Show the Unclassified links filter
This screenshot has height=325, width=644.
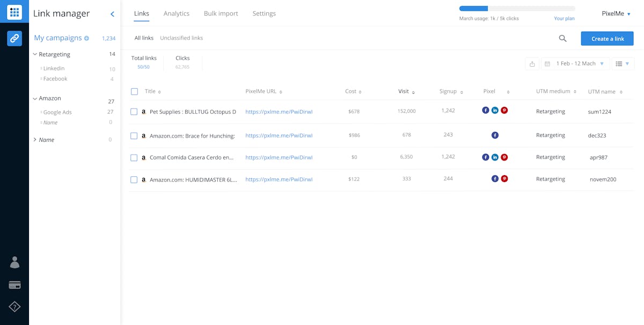pyautogui.click(x=181, y=38)
